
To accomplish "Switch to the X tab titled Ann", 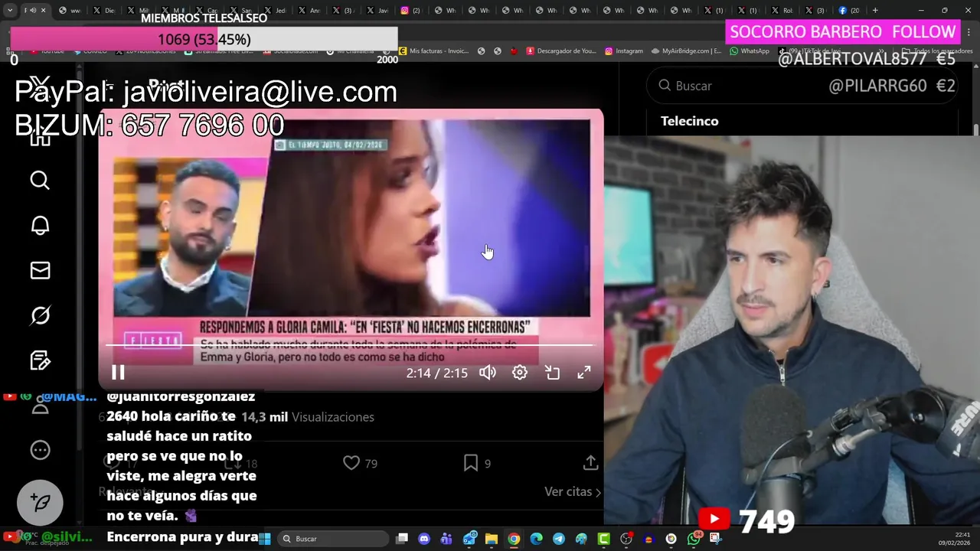I will click(x=309, y=10).
